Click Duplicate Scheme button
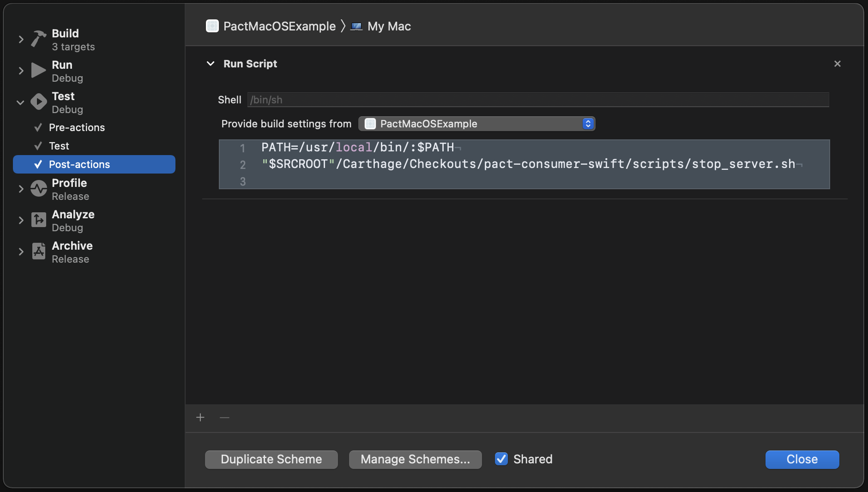This screenshot has height=492, width=868. point(271,459)
